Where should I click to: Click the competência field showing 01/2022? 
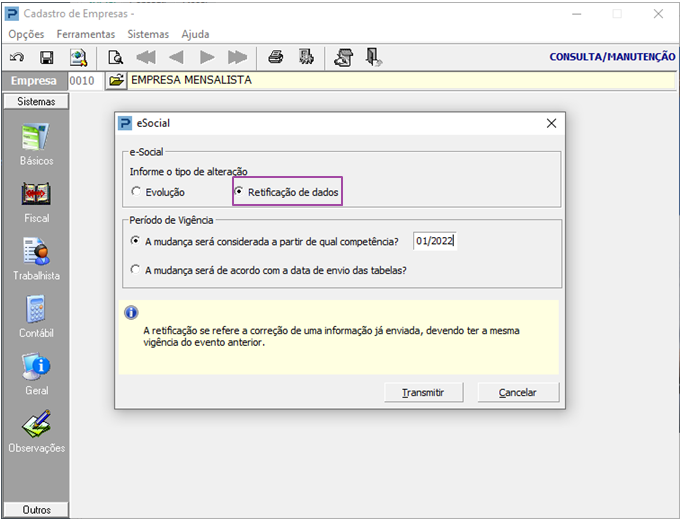[434, 241]
